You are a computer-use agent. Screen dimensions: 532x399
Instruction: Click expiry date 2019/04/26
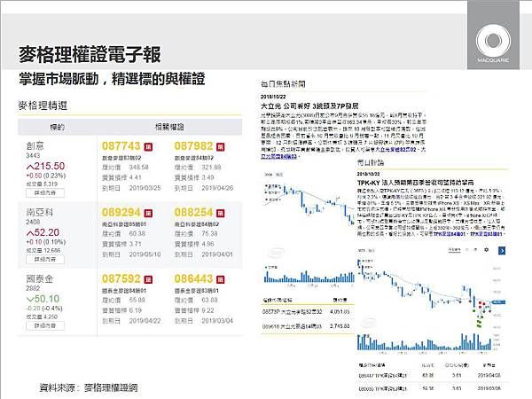coord(217,188)
